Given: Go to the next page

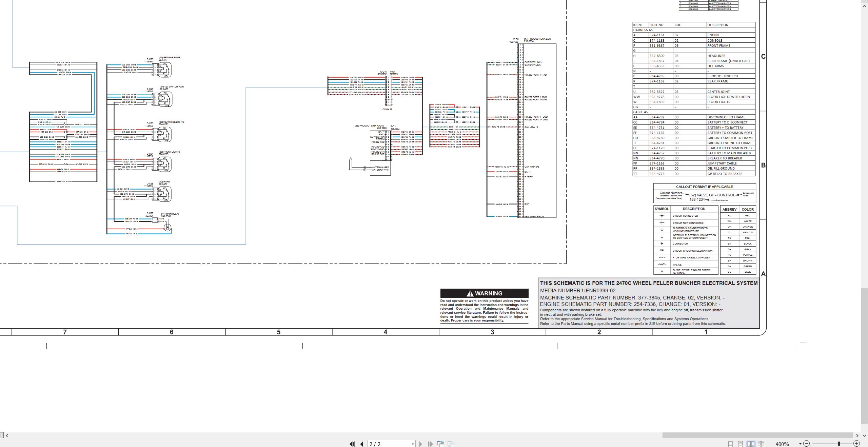Looking at the screenshot, I should [x=420, y=444].
